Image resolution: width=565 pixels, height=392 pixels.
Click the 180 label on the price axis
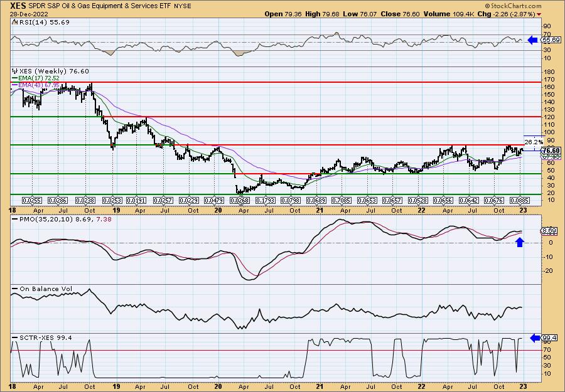coord(549,72)
